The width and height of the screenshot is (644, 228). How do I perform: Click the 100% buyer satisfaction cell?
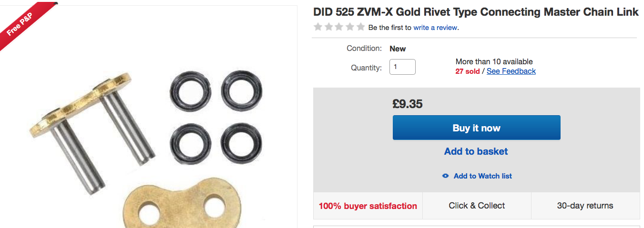click(368, 206)
